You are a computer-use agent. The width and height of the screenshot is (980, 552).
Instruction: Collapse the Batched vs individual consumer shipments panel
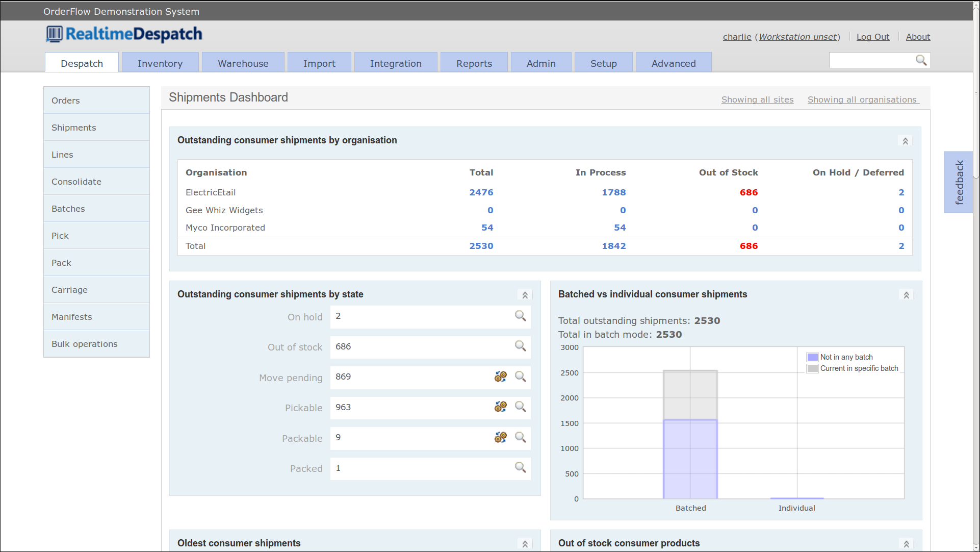coord(907,294)
